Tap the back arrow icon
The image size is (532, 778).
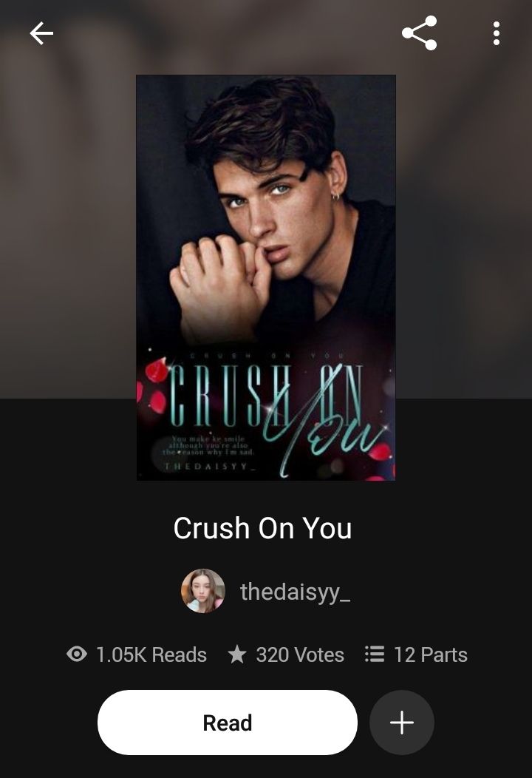[x=41, y=34]
